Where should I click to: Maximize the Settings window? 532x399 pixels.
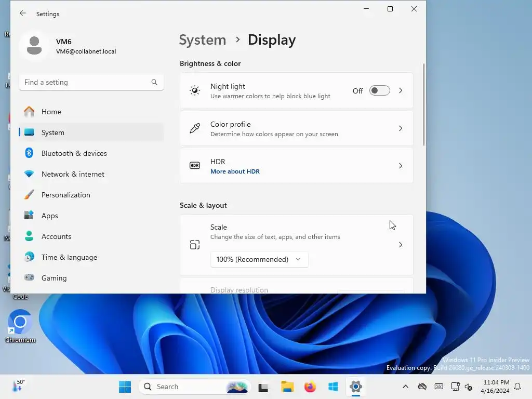pos(390,9)
